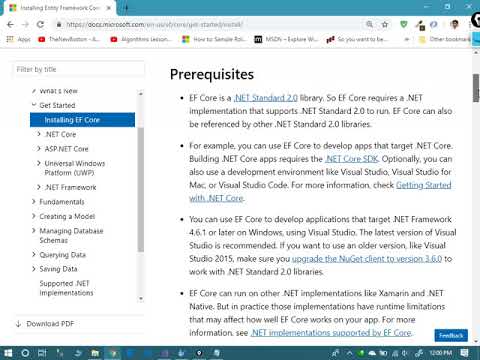Click the zoom magnifier icon in address bar

pyautogui.click(x=369, y=24)
